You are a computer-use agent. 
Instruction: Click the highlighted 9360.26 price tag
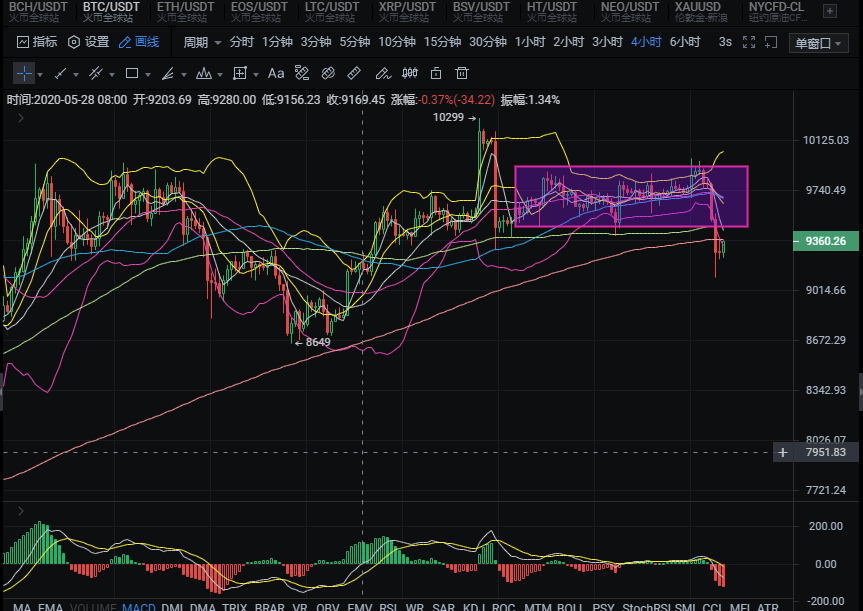(825, 240)
